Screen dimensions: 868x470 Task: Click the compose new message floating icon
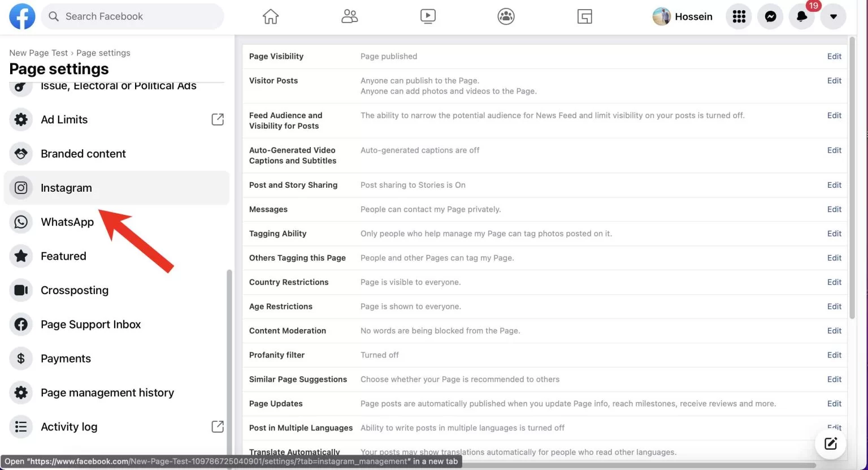click(830, 443)
